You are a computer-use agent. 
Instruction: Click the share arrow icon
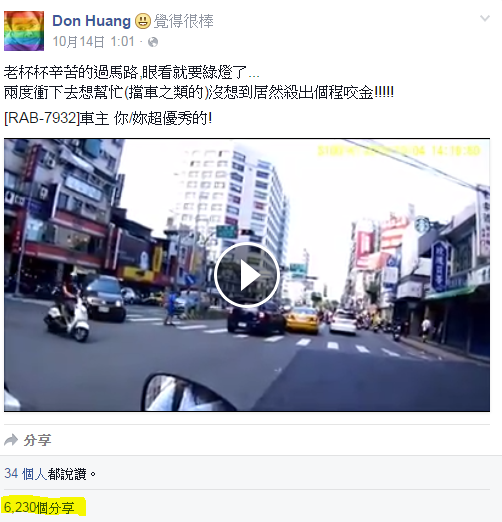point(11,440)
